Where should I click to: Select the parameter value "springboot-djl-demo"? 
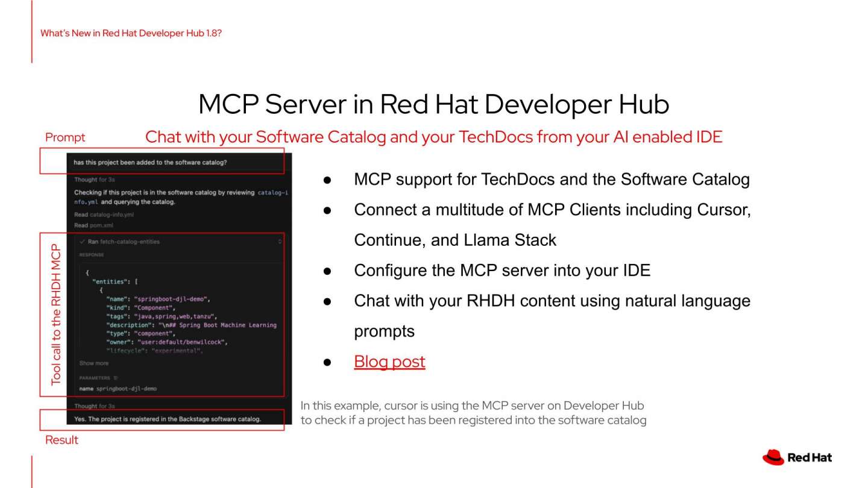coord(125,389)
